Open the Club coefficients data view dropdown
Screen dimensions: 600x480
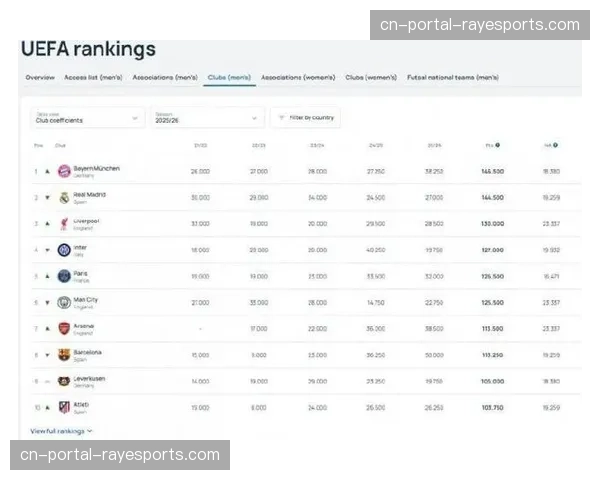tap(88, 118)
